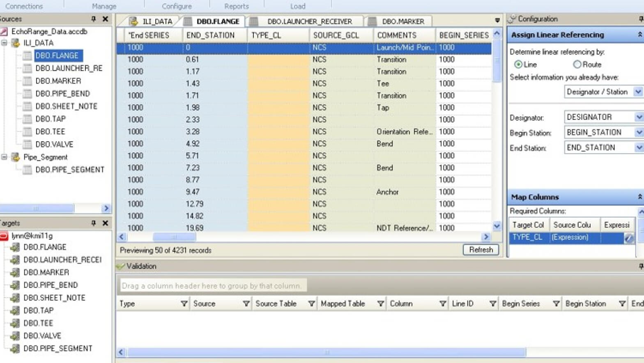Open the tab list dropdown arrow icon
Viewport: 644px width, 363px height.
pos(497,21)
